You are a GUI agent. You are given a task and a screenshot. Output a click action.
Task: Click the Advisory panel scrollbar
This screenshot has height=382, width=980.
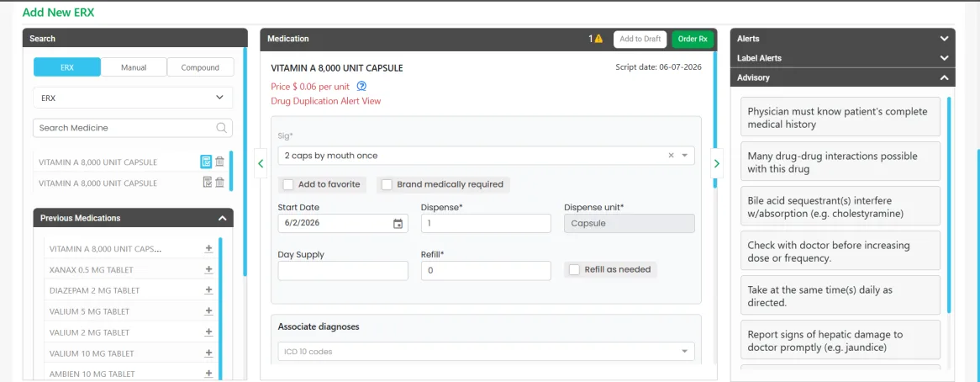(948, 204)
